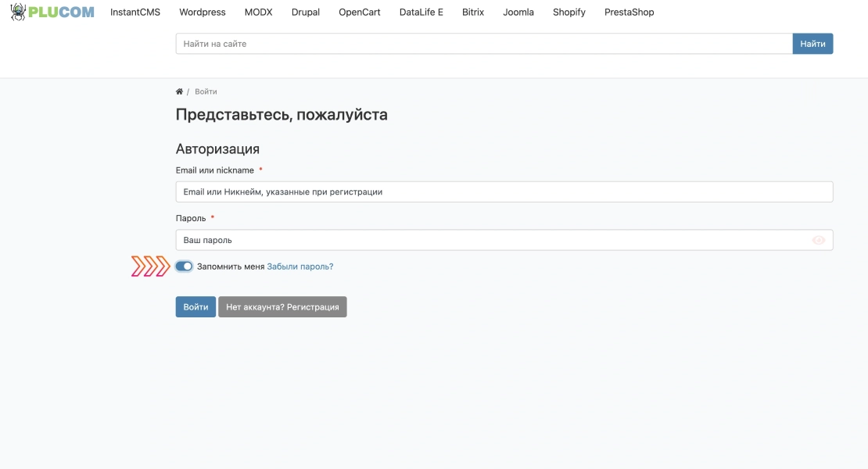Open the PrestaShop menu item
This screenshot has height=469, width=868.
pyautogui.click(x=629, y=13)
